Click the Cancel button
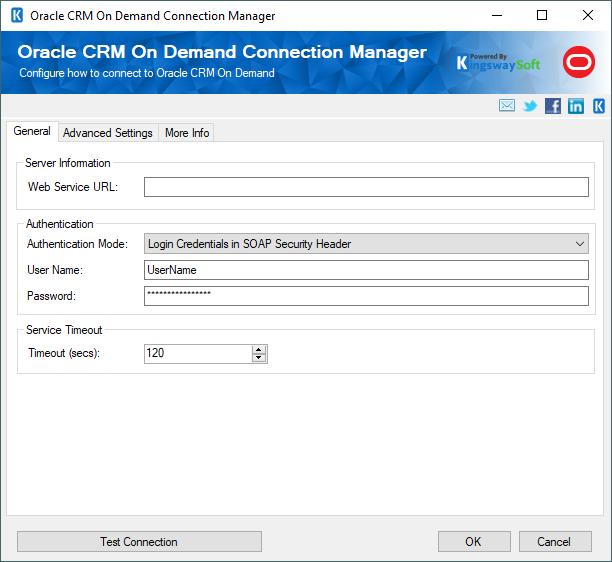612x562 pixels. [554, 542]
